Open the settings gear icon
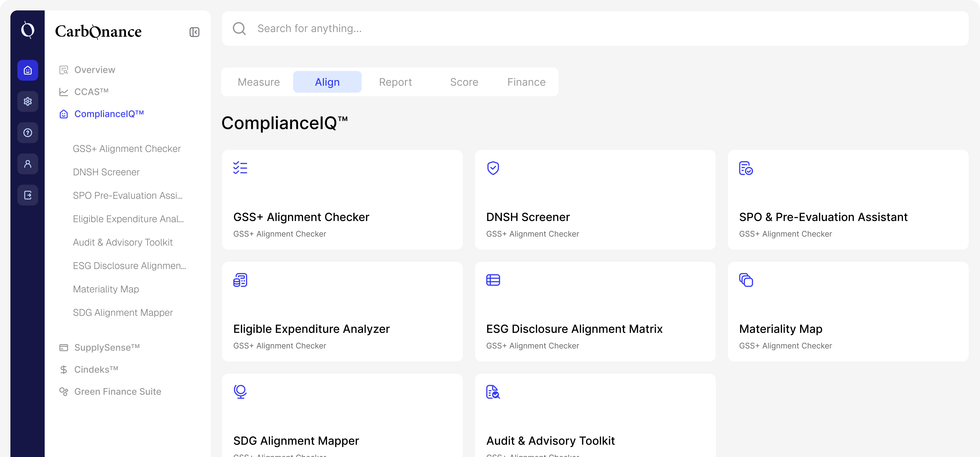This screenshot has height=457, width=980. (x=27, y=101)
